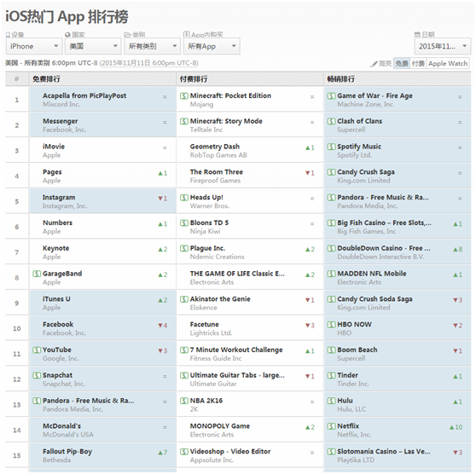
Task: Click in-app purchase icon beside 7 Minute Workout
Action: (184, 350)
